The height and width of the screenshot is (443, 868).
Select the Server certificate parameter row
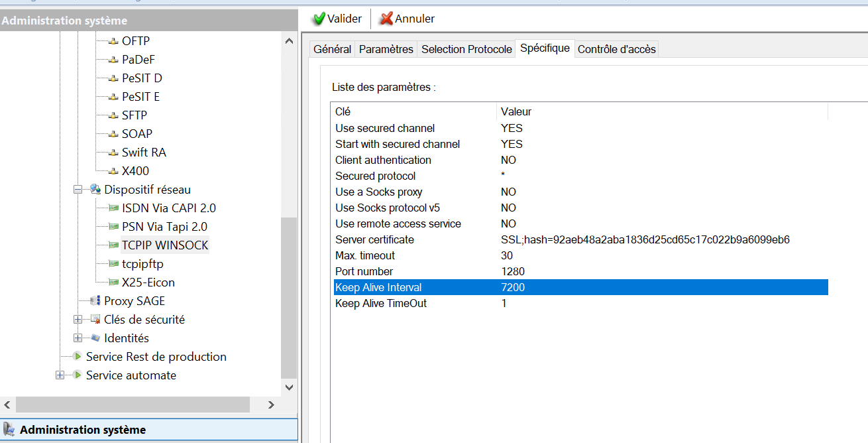(374, 239)
